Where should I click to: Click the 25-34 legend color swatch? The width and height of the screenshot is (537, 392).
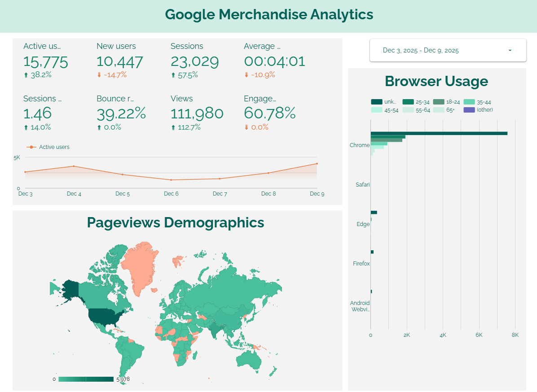(408, 102)
